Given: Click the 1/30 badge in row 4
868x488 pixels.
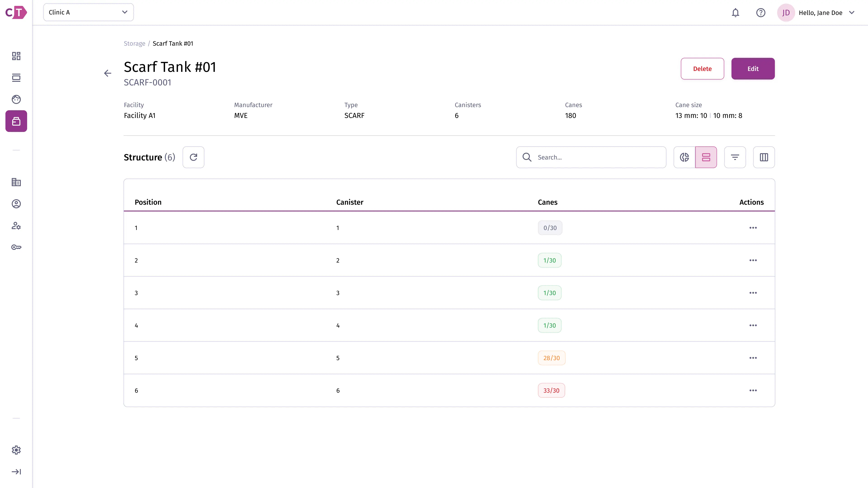Looking at the screenshot, I should coord(550,325).
